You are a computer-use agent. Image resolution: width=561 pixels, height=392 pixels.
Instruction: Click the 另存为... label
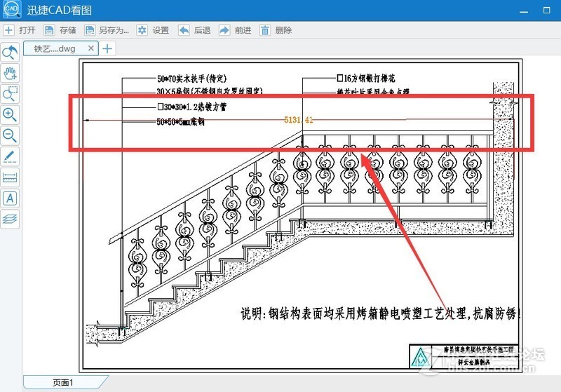coord(114,30)
